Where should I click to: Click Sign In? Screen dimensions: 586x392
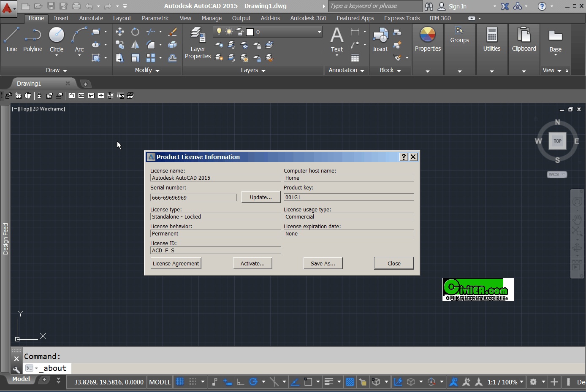tap(457, 6)
